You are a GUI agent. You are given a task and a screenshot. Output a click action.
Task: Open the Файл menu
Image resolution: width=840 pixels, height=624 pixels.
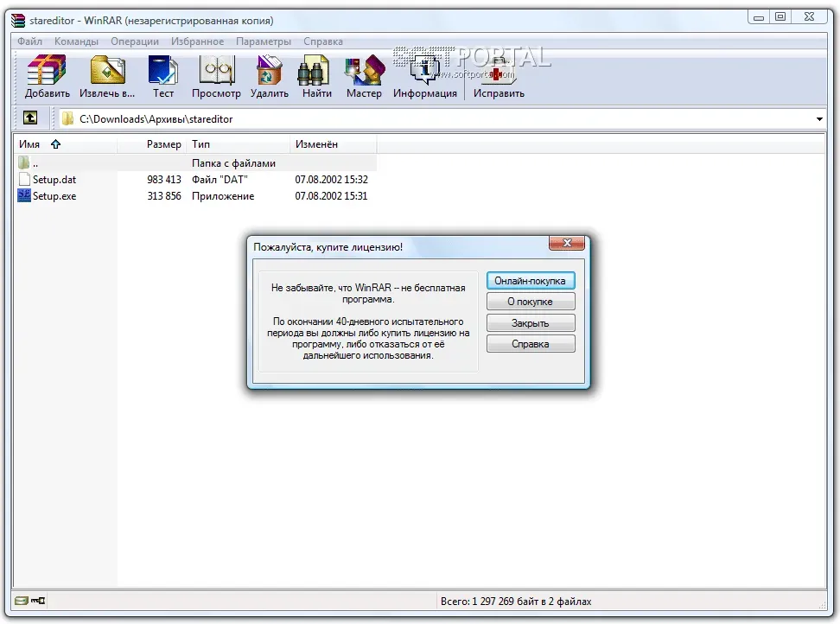click(29, 41)
